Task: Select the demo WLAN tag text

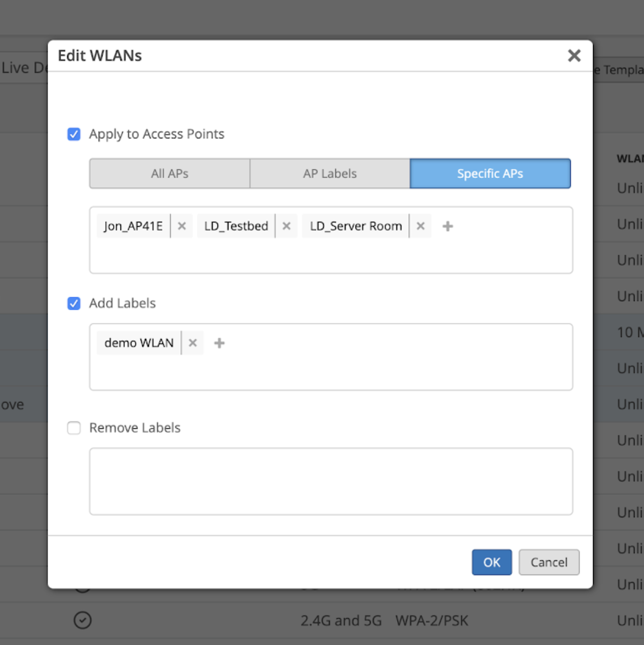Action: click(139, 343)
